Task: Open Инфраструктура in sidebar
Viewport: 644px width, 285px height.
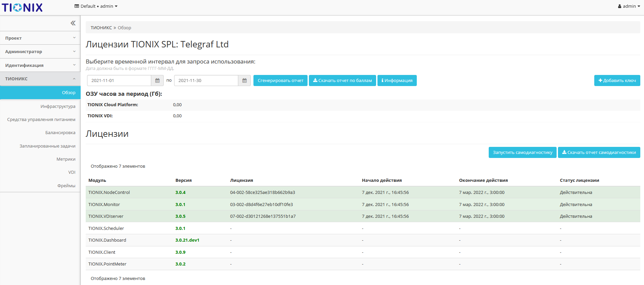Action: 58,106
